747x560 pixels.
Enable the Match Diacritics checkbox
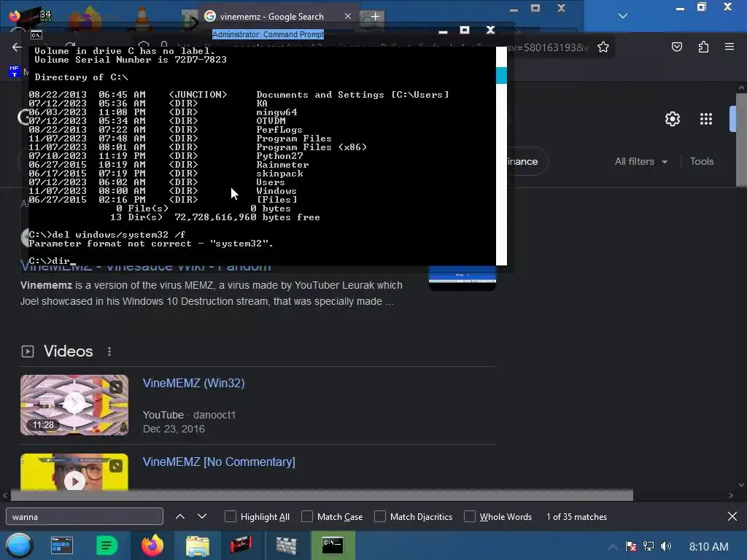pyautogui.click(x=380, y=517)
